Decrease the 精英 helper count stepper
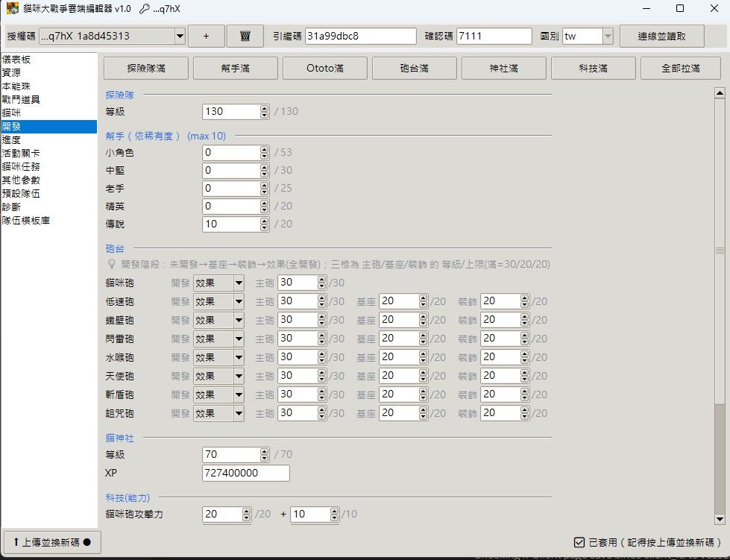Viewport: 730px width, 560px height. (x=265, y=210)
